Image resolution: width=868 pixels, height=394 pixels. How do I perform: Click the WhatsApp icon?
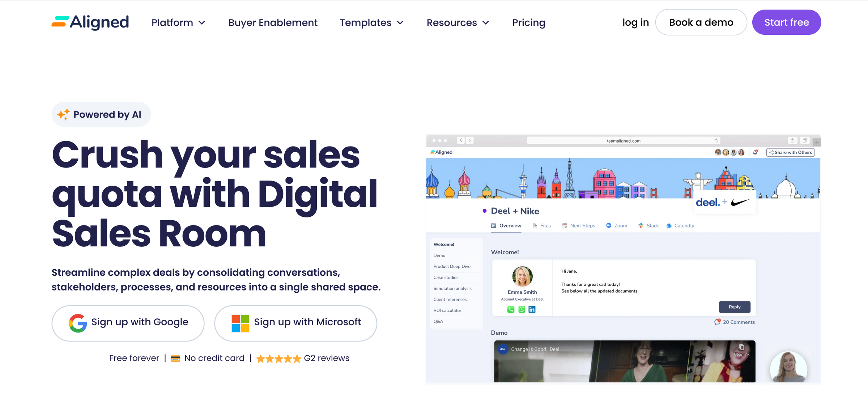[x=522, y=309]
